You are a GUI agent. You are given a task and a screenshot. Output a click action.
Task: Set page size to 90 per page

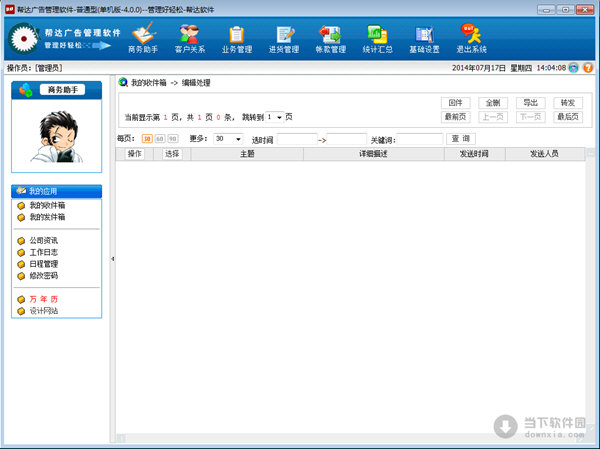pos(173,139)
